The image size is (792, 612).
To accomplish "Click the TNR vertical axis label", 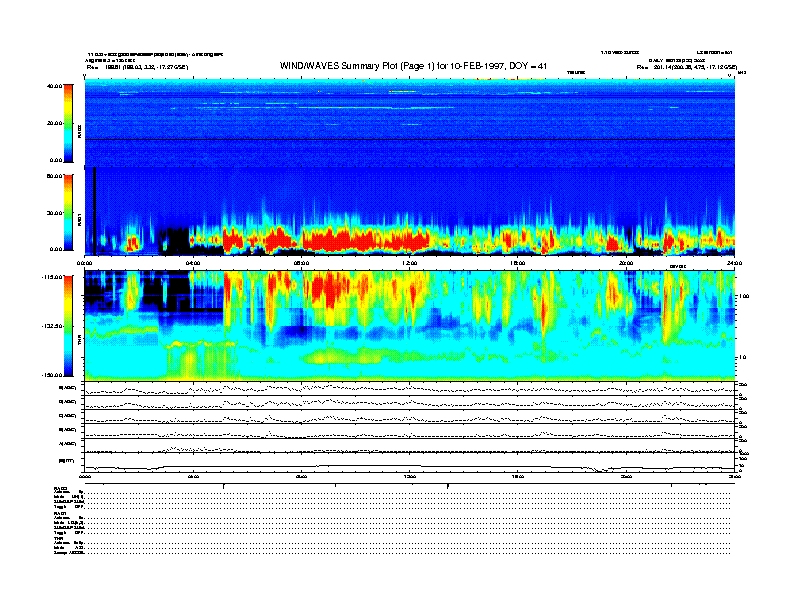I will pos(79,342).
